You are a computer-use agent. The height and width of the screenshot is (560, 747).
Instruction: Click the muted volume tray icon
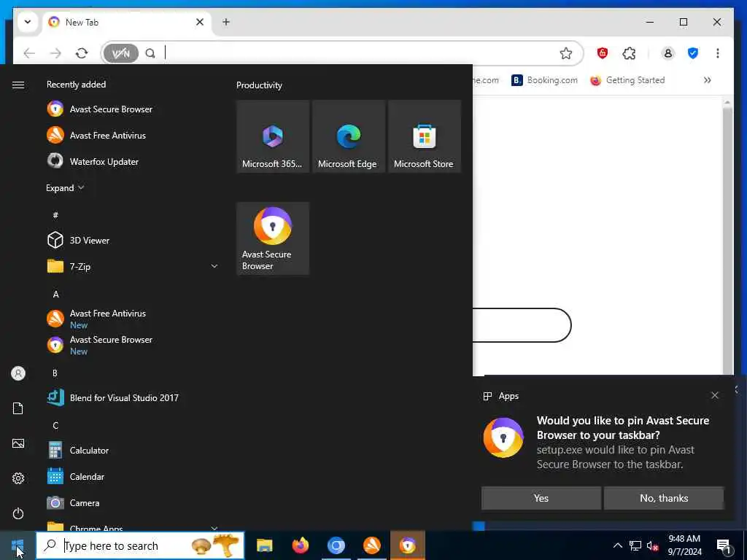click(x=653, y=545)
